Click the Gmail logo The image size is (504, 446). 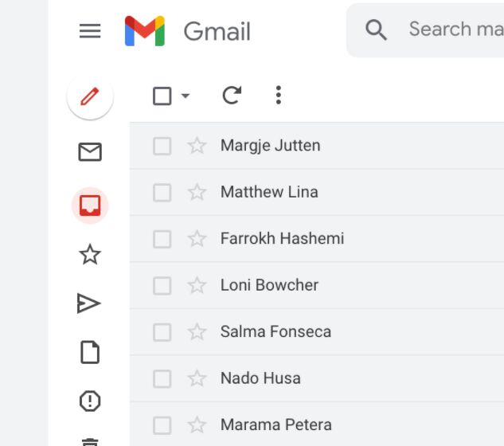(145, 31)
